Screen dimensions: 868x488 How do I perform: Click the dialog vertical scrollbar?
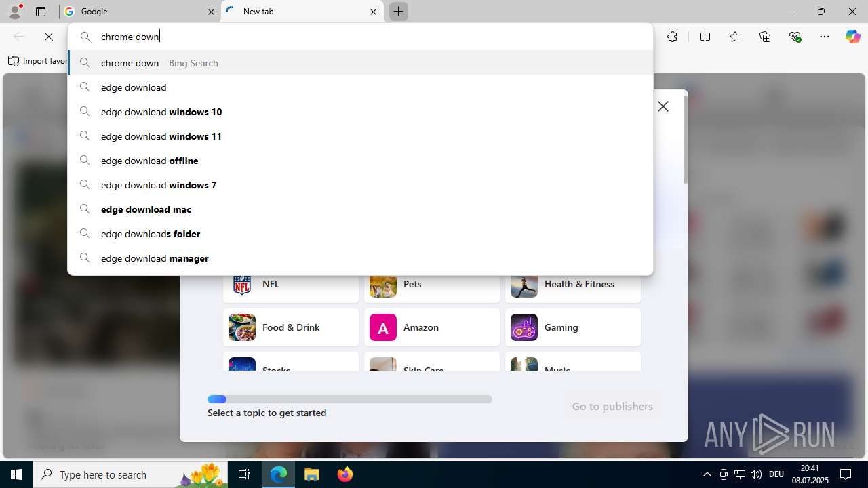686,139
